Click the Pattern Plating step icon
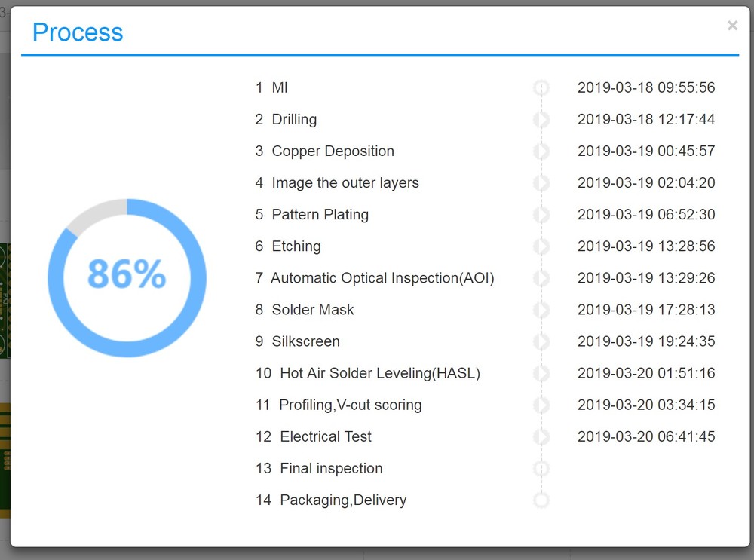Image resolution: width=754 pixels, height=560 pixels. [x=541, y=215]
